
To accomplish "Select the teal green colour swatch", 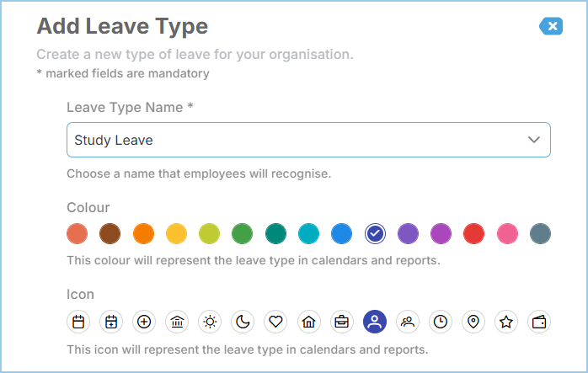I will coord(275,233).
